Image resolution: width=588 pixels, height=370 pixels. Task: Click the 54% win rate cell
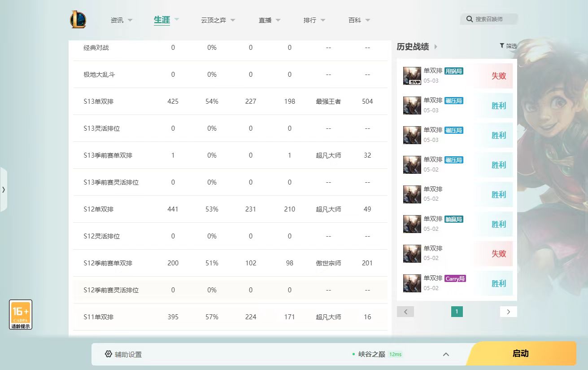click(x=212, y=101)
